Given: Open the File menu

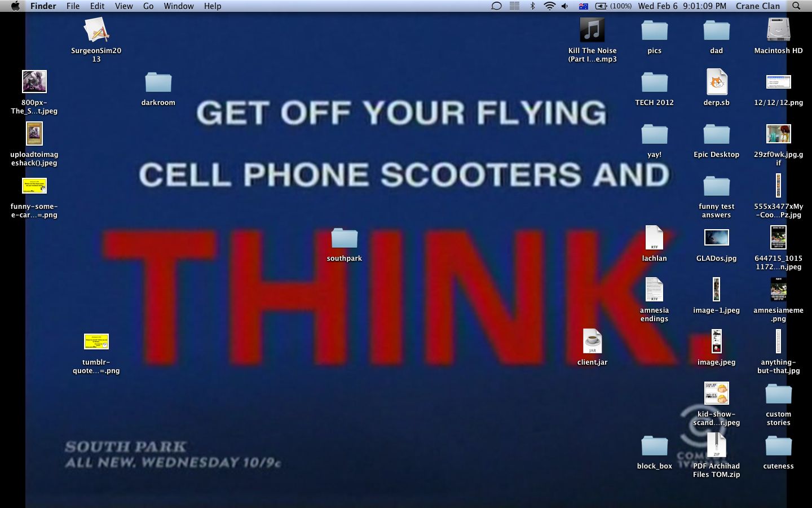Looking at the screenshot, I should (x=73, y=6).
